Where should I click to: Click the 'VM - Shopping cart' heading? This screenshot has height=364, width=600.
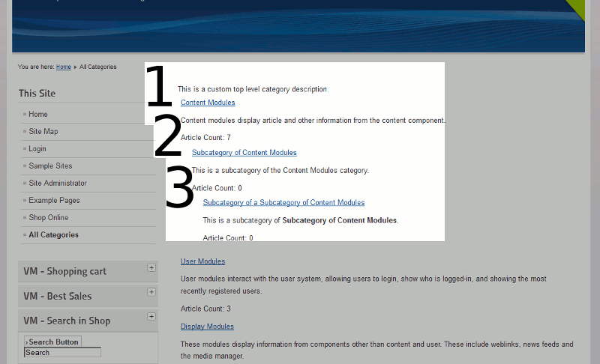pyautogui.click(x=64, y=272)
